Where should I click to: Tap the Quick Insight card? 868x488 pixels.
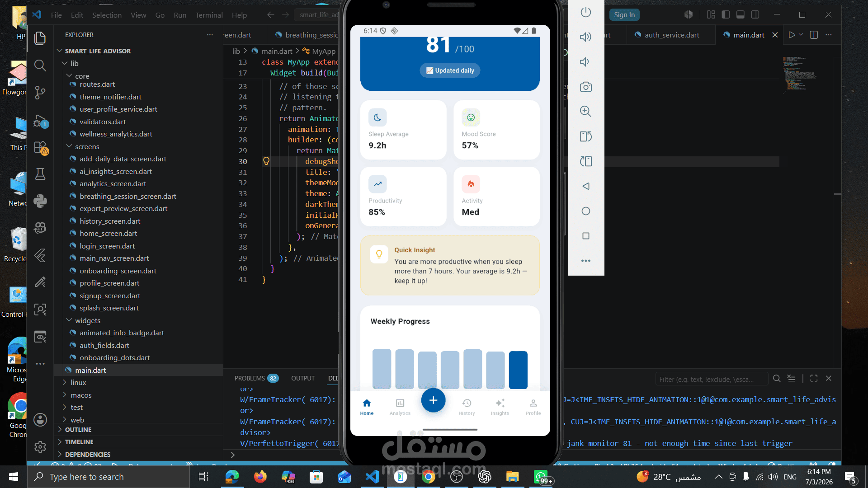coord(450,265)
